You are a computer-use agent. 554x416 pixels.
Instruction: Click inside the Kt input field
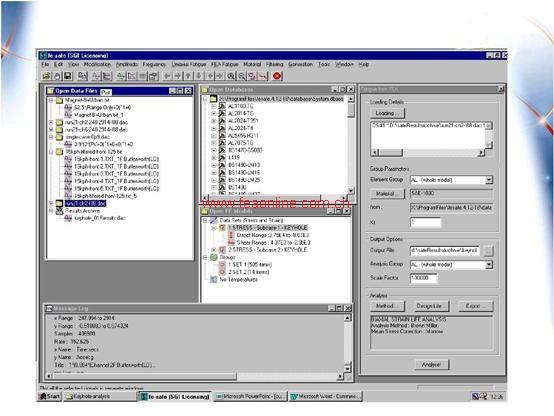click(425, 222)
